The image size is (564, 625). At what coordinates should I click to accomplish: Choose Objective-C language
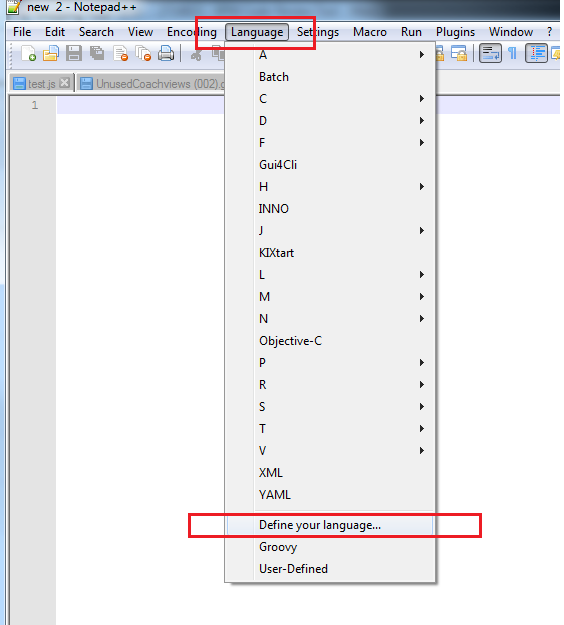330,341
